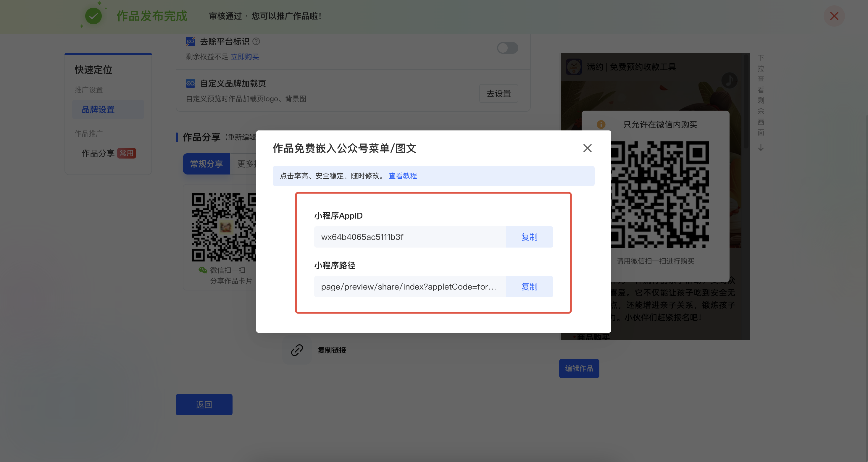Copy the 小程序AppID value
This screenshot has height=462, width=868.
coord(529,237)
